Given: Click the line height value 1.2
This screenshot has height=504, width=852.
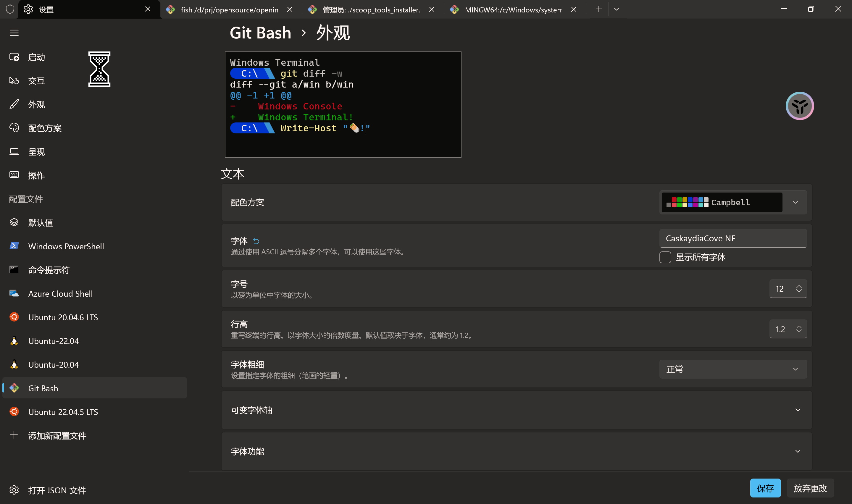Looking at the screenshot, I should pos(780,329).
